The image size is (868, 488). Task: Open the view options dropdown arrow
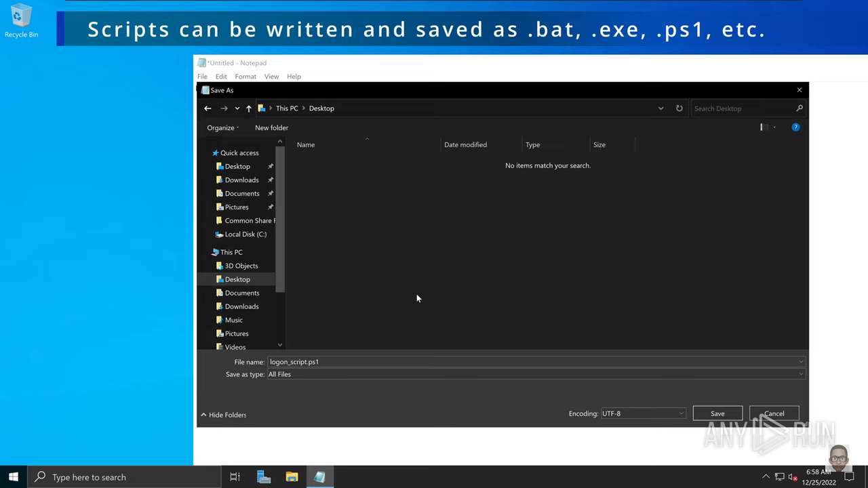coord(774,127)
